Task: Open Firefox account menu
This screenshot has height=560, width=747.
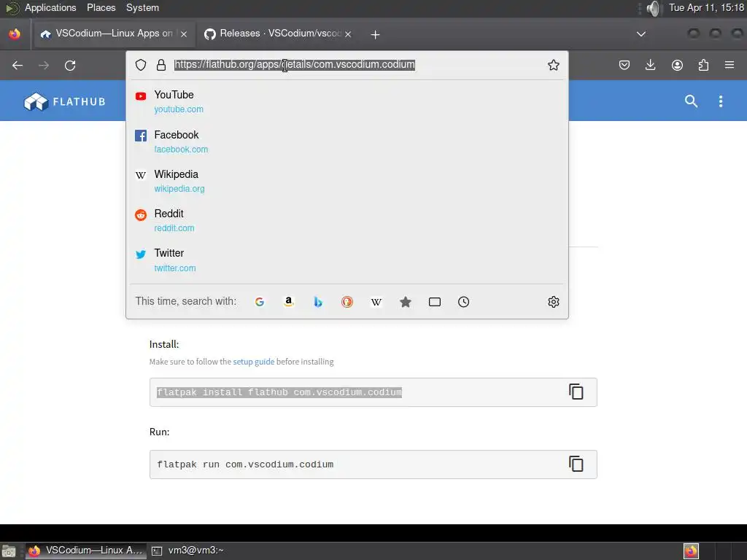Action: click(677, 65)
